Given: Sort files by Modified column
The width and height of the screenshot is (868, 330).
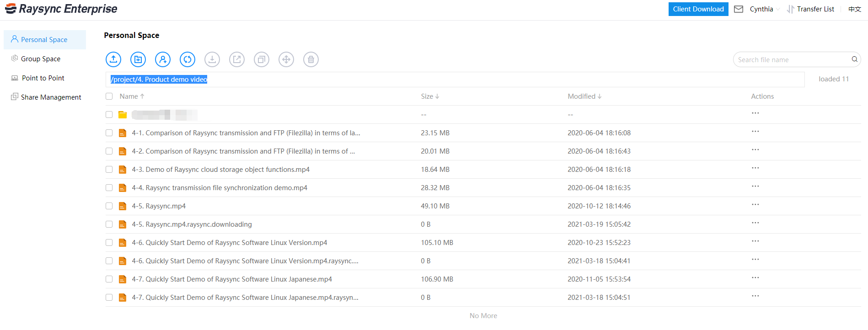Looking at the screenshot, I should 584,96.
